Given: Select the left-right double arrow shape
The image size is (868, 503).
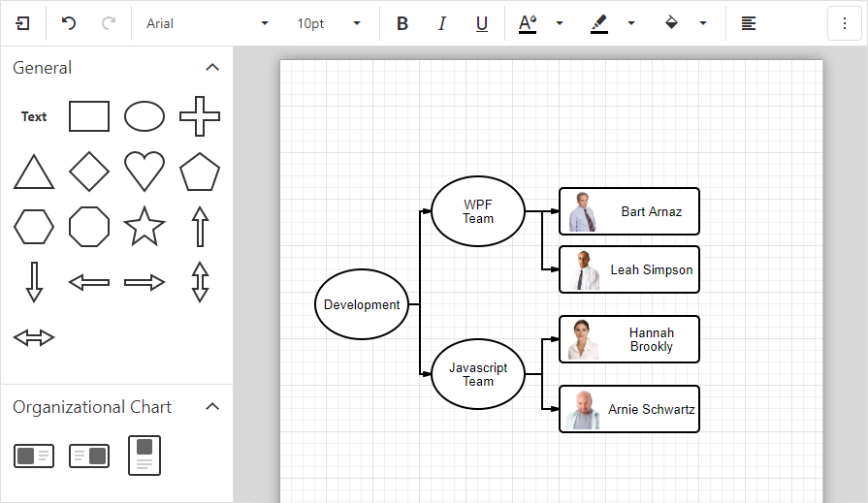Looking at the screenshot, I should [34, 337].
